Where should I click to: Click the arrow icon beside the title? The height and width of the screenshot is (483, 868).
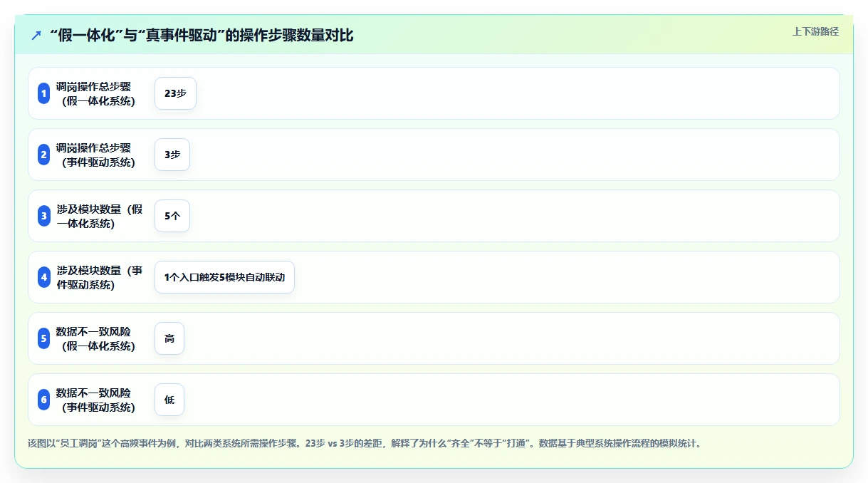[36, 35]
